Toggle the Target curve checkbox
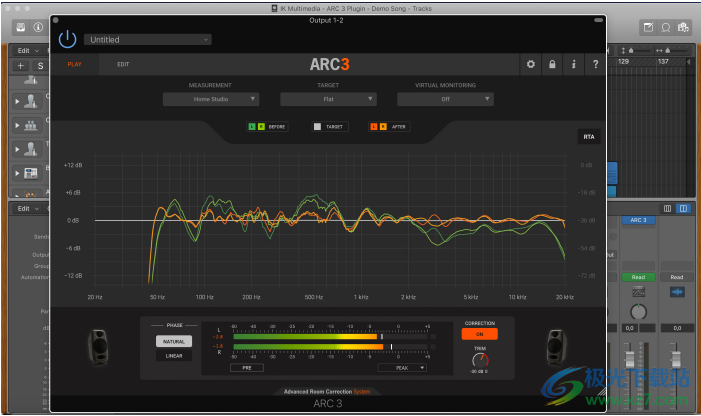The height and width of the screenshot is (416, 701). (317, 127)
